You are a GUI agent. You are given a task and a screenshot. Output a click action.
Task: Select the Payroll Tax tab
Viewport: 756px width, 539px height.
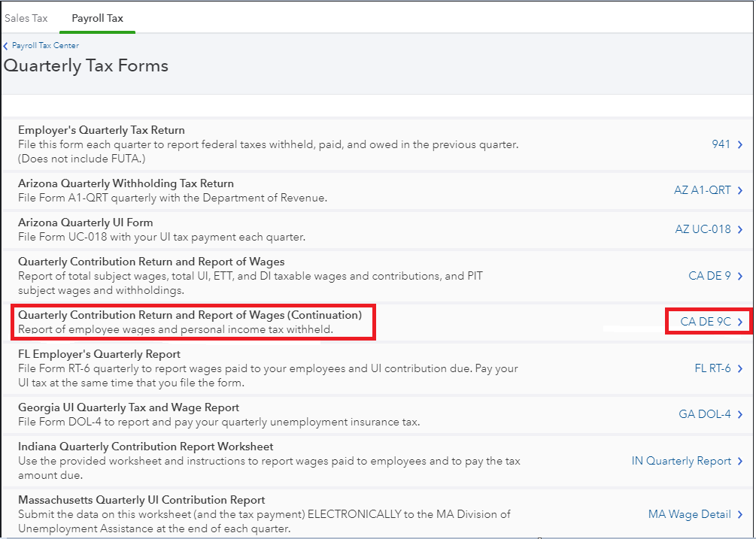point(97,18)
